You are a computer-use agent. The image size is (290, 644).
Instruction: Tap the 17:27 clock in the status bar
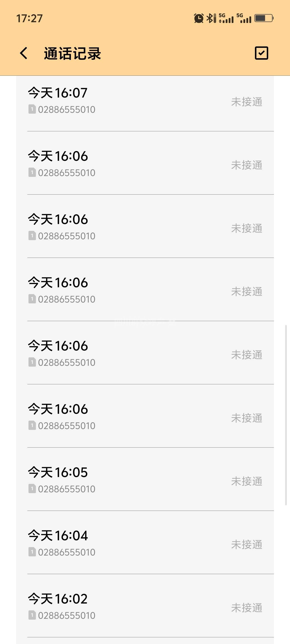(x=29, y=18)
